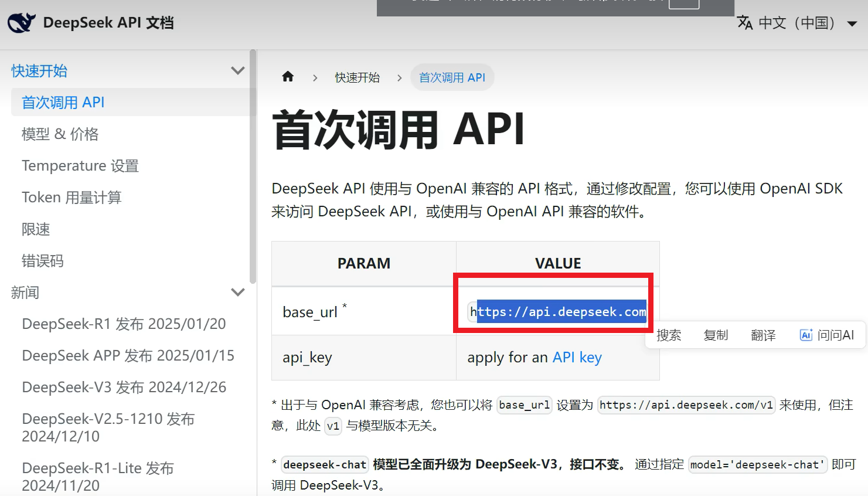Screen dimensions: 868x496
Task: Click the deepseek-chat inline code
Action: pos(325,464)
